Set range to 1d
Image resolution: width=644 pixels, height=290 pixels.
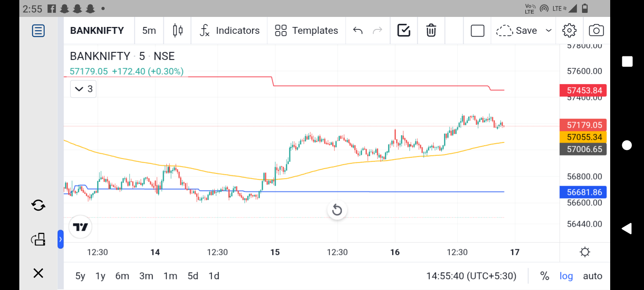point(214,276)
